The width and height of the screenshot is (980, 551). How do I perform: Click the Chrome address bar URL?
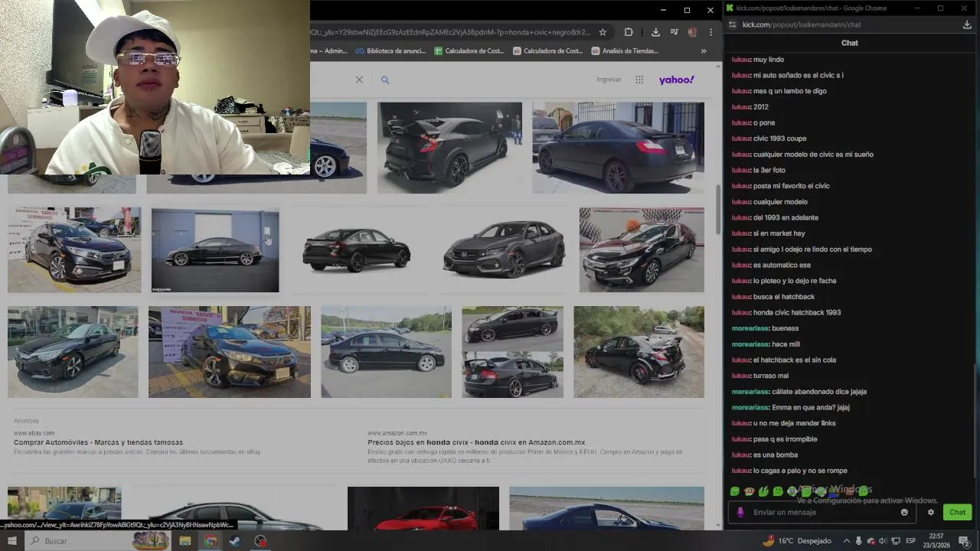pos(450,32)
